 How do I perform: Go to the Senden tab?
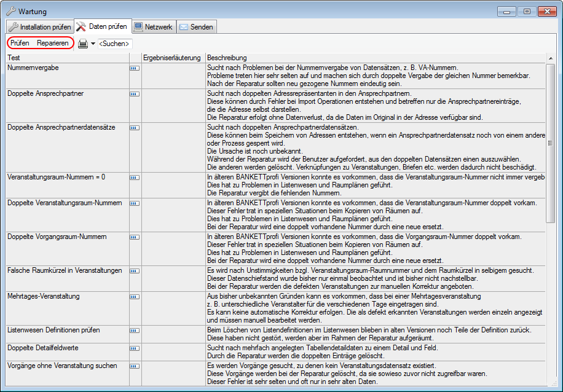pos(195,27)
